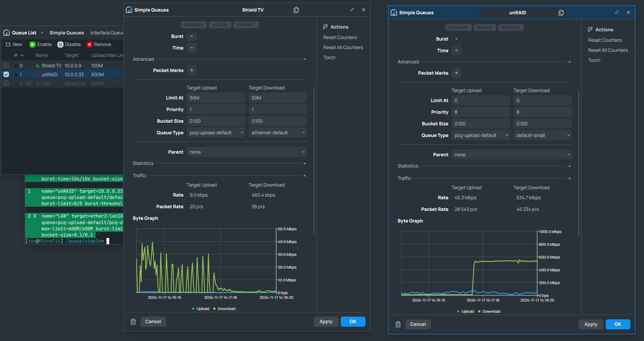Click the copy icon beside unRAID title
This screenshot has height=341, width=644.
(561, 13)
